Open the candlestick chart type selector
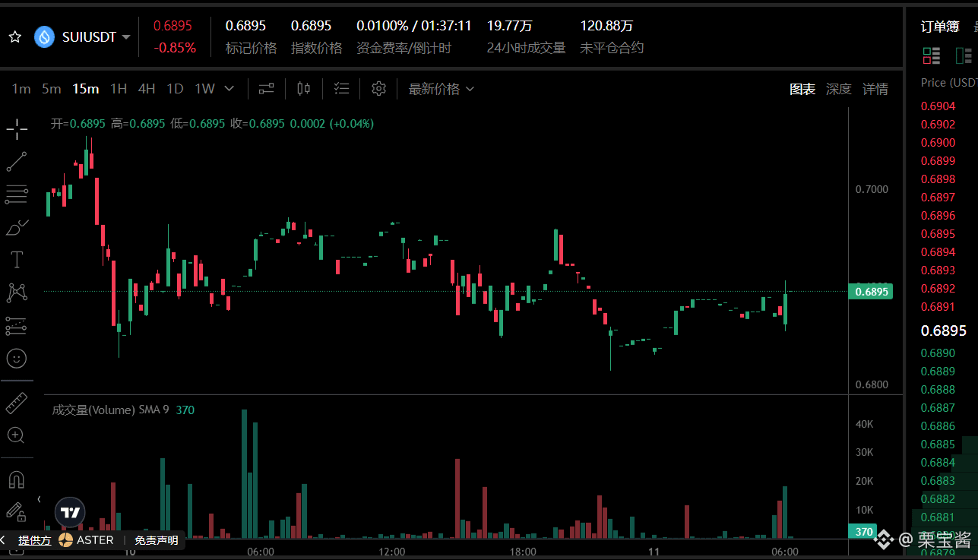The image size is (978, 560). click(x=304, y=89)
